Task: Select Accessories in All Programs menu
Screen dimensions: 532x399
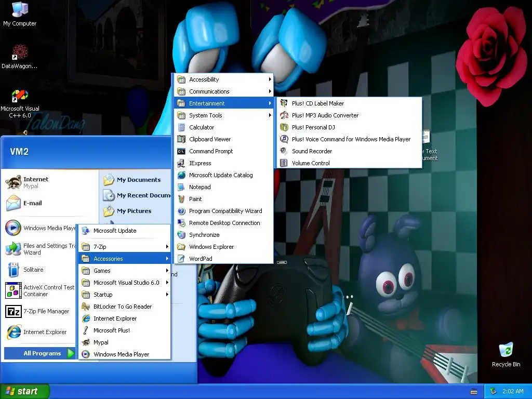Action: pos(125,259)
